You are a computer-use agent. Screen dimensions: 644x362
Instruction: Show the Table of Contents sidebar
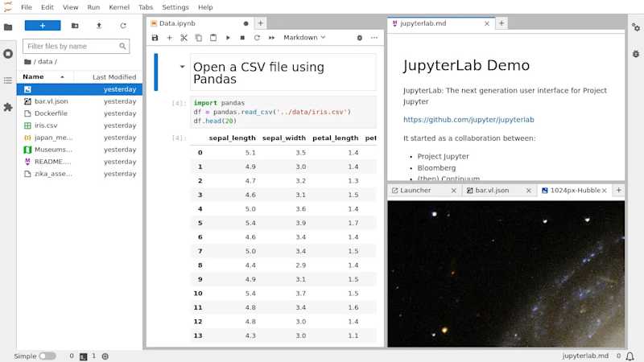[8, 80]
